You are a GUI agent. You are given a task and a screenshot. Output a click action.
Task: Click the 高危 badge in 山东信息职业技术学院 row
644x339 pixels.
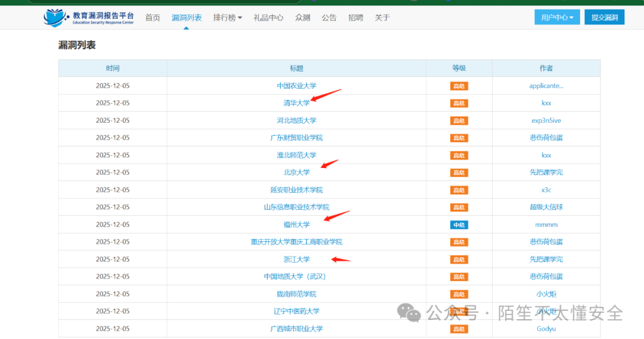(459, 207)
